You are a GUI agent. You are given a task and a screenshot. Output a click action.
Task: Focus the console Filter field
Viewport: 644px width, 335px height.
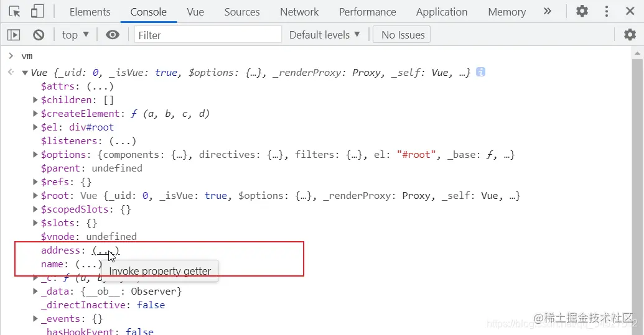pos(208,35)
